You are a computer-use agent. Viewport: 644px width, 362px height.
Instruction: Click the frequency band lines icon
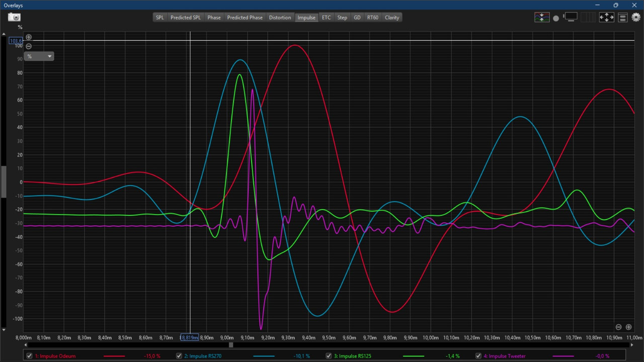coord(587,17)
